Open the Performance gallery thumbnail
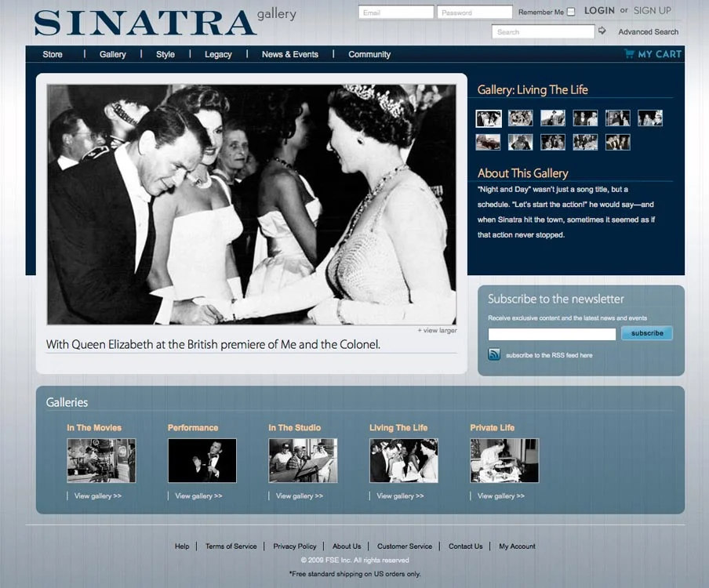Screen dimensions: 709x588 coord(202,460)
